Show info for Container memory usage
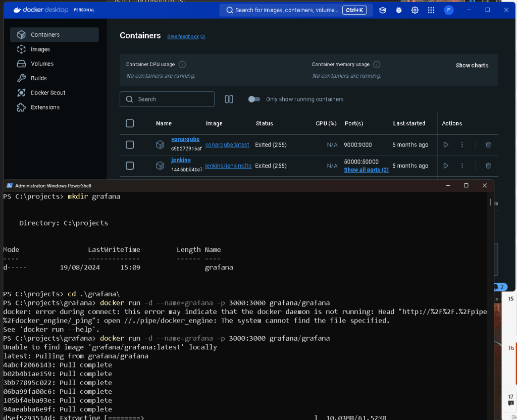This screenshot has width=517, height=420. point(377,65)
